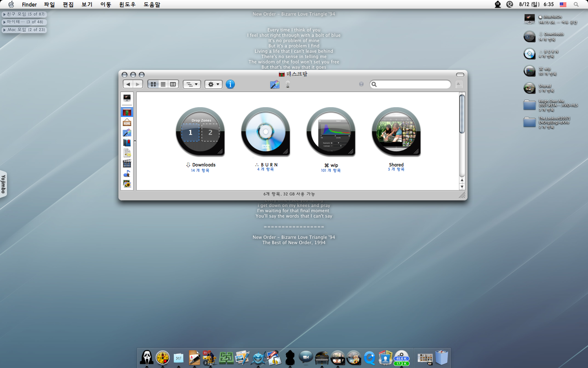
Task: Click the scroll up arrow in Finder window
Action: tap(462, 180)
